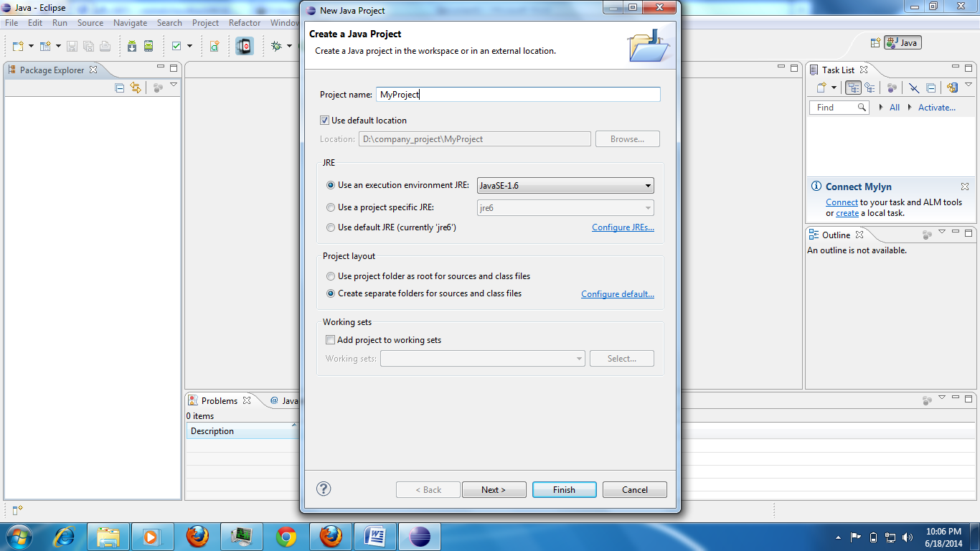
Task: Click the Android SDK Manager icon
Action: click(x=132, y=46)
